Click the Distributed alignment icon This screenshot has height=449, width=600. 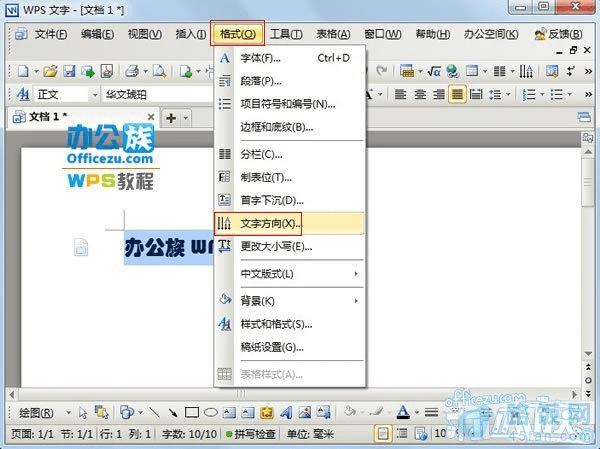tap(476, 94)
